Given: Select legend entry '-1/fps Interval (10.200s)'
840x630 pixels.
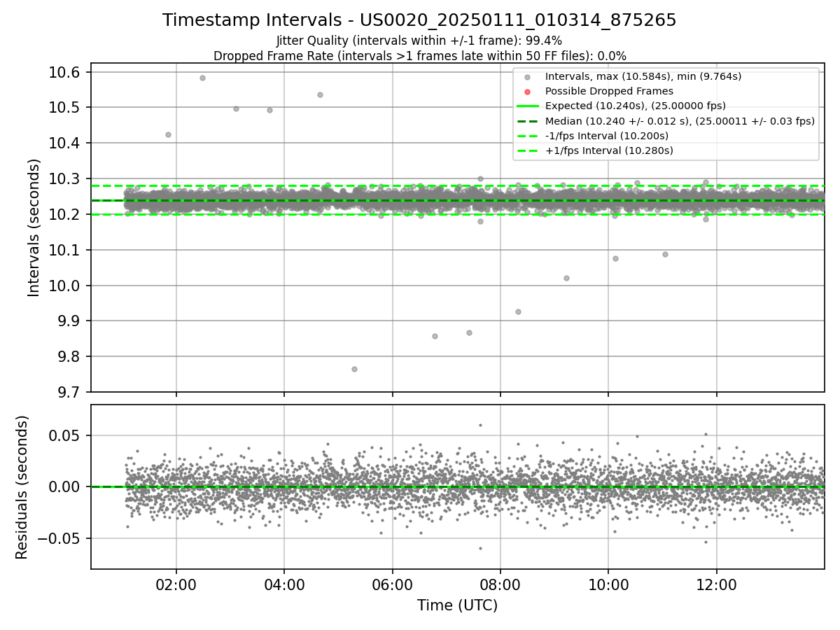Looking at the screenshot, I should 607,136.
